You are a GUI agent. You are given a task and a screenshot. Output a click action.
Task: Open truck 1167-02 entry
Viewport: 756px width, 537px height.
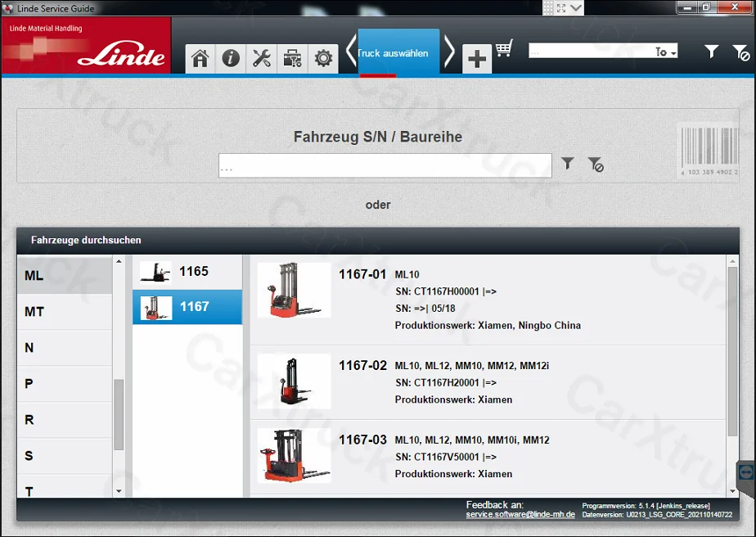coord(488,382)
